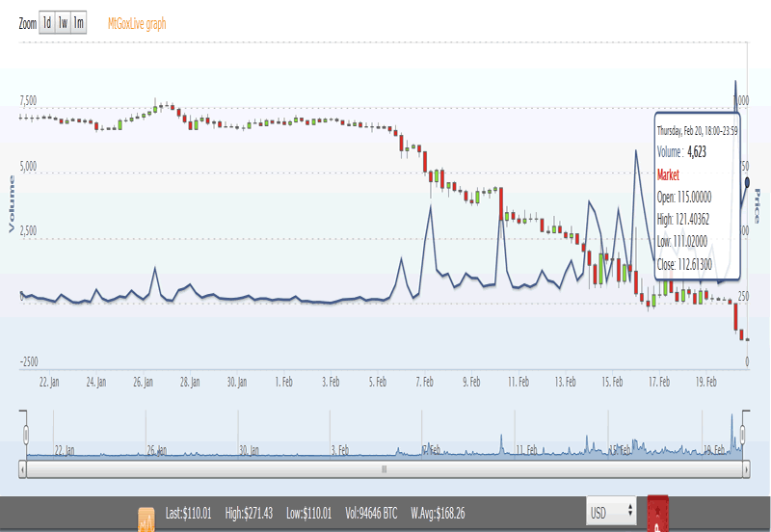
Task: Set chart zoom to 1w
Action: (63, 22)
